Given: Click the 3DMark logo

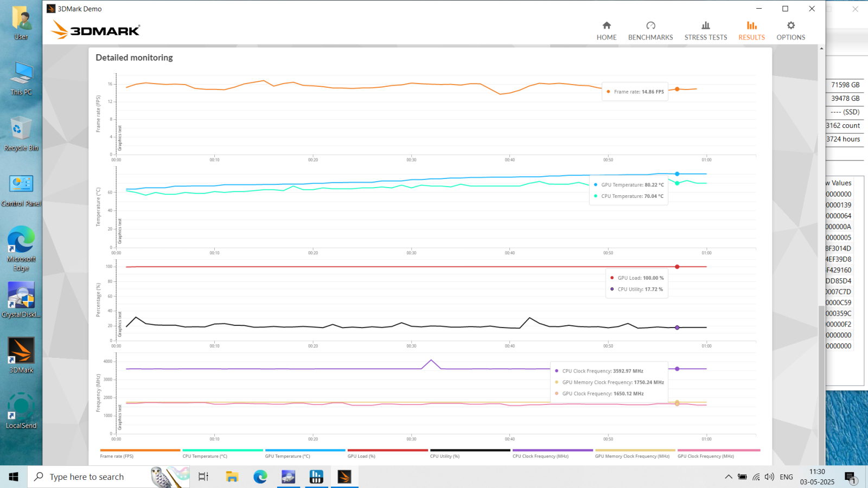Looking at the screenshot, I should tap(95, 30).
